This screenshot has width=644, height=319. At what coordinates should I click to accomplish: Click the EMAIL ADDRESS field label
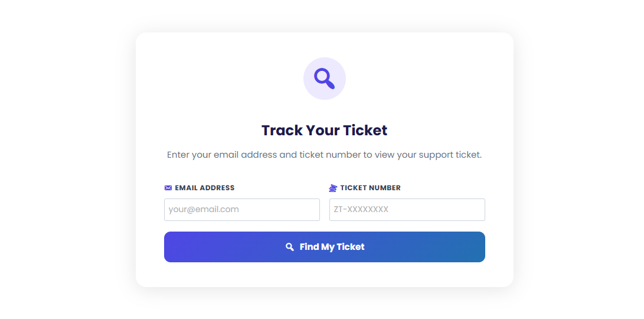(204, 188)
